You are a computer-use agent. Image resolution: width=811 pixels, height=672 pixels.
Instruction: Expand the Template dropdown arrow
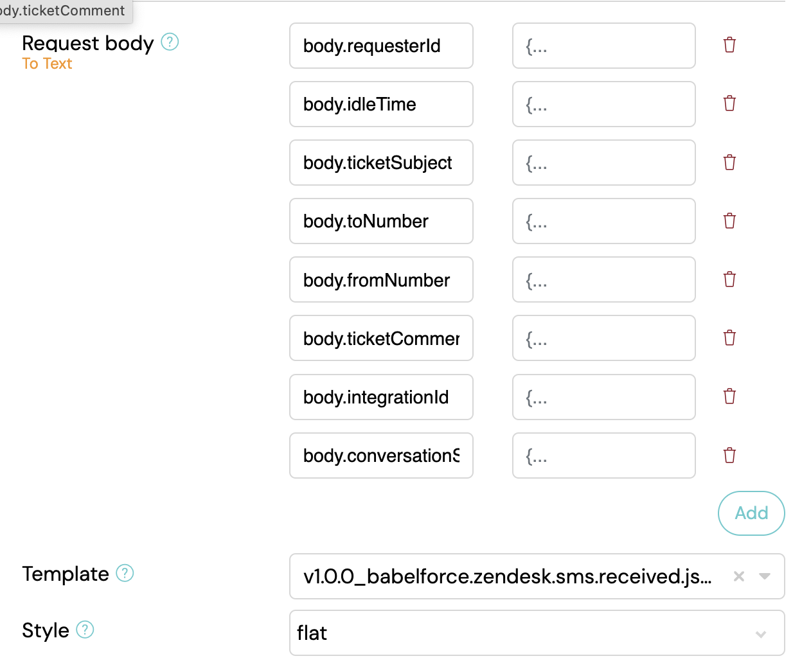[765, 576]
